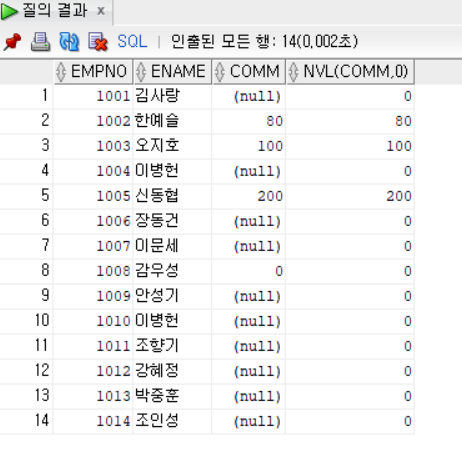Sort by the EMPNO column header

click(93, 71)
